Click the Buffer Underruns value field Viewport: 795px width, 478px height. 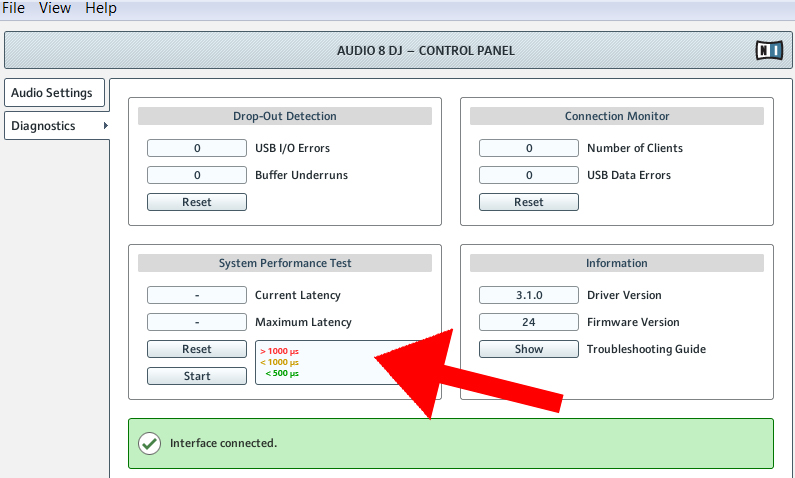click(x=196, y=175)
